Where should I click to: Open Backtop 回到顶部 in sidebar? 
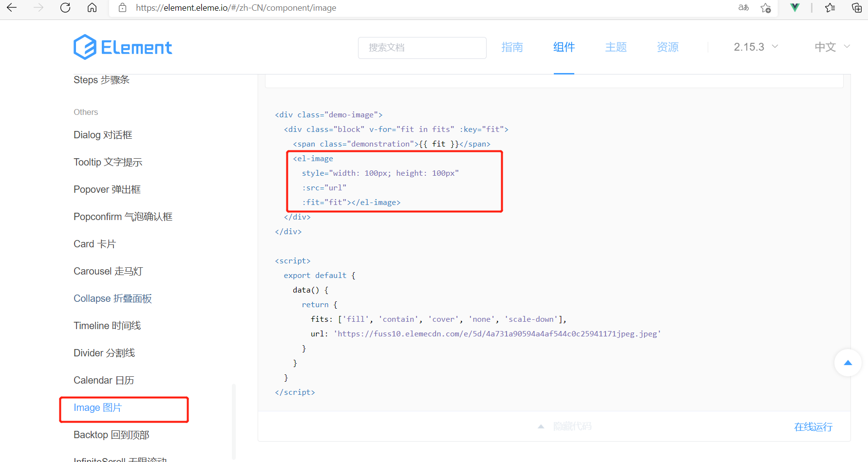pyautogui.click(x=112, y=435)
